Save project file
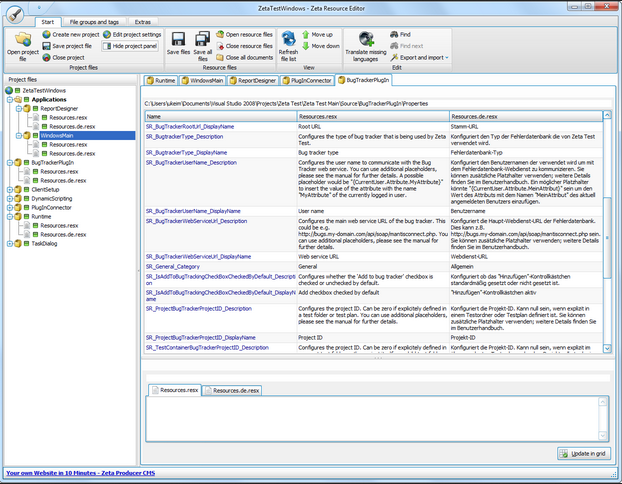The height and width of the screenshot is (484, 622). point(67,46)
